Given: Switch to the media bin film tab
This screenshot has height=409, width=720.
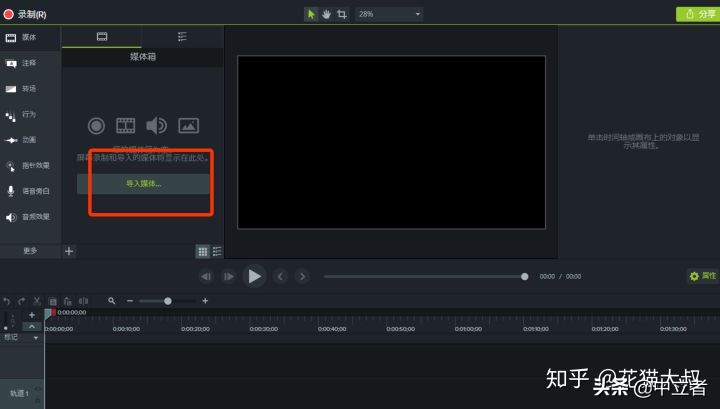Looking at the screenshot, I should (x=102, y=37).
